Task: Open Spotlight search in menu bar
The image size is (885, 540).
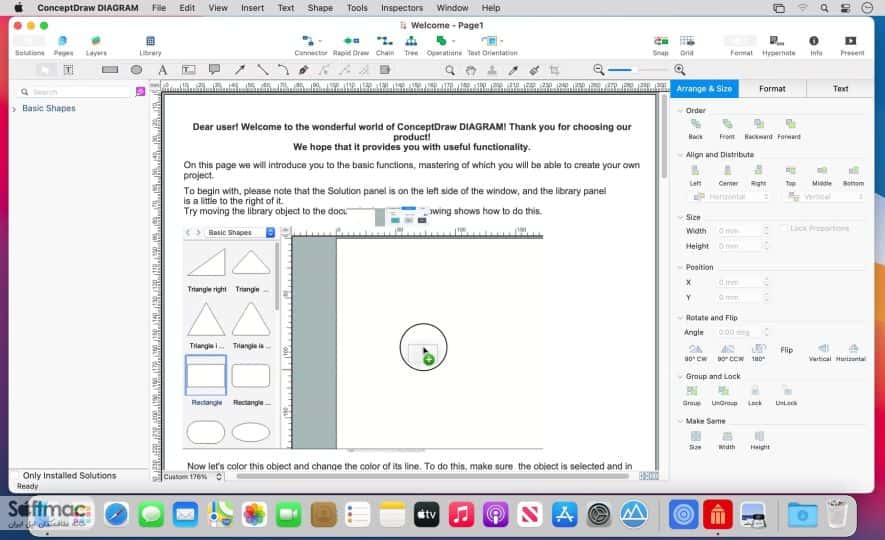Action: point(825,8)
